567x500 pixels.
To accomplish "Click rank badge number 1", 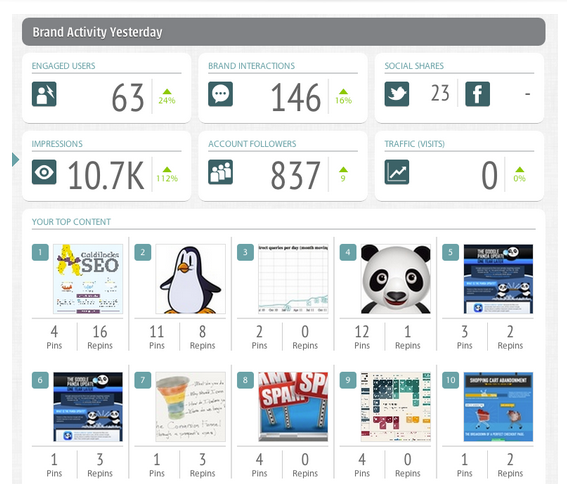I will [x=40, y=252].
